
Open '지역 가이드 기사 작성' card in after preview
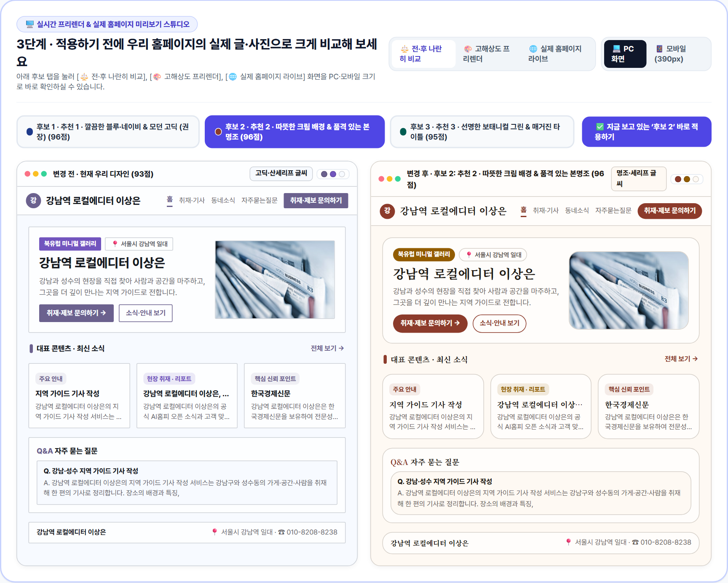pos(433,406)
